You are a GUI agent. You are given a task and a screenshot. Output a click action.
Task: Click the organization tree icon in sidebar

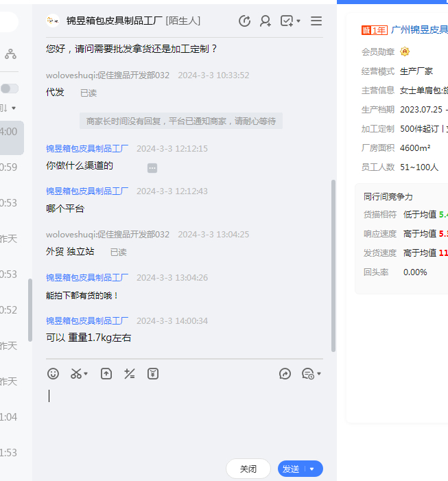tap(10, 54)
